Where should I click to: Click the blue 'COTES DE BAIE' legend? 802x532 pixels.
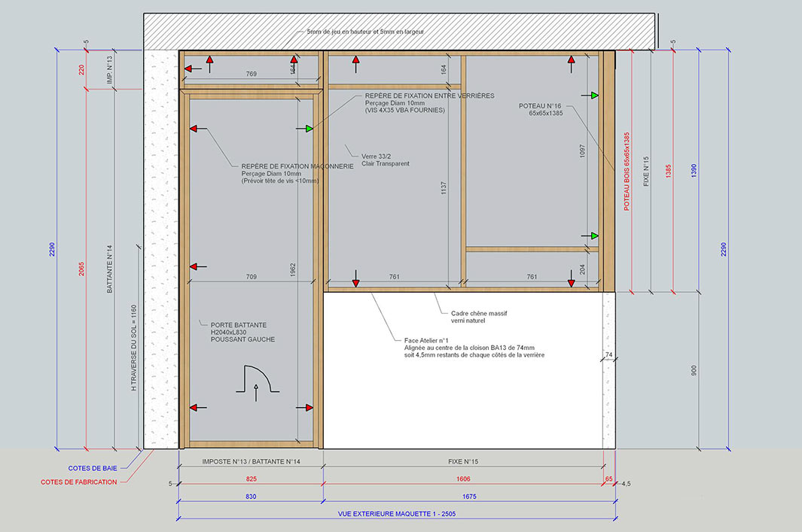point(93,467)
